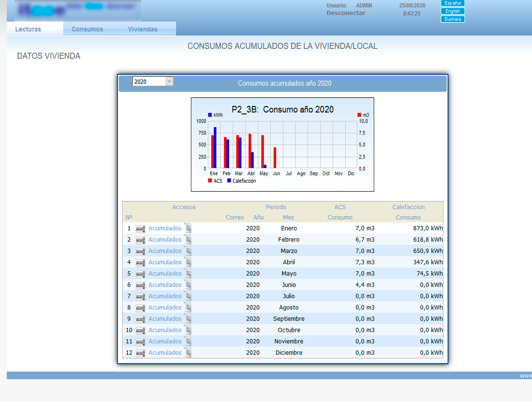Click the consumption chart for P2_3B
This screenshot has width=532, height=402.
[x=283, y=145]
